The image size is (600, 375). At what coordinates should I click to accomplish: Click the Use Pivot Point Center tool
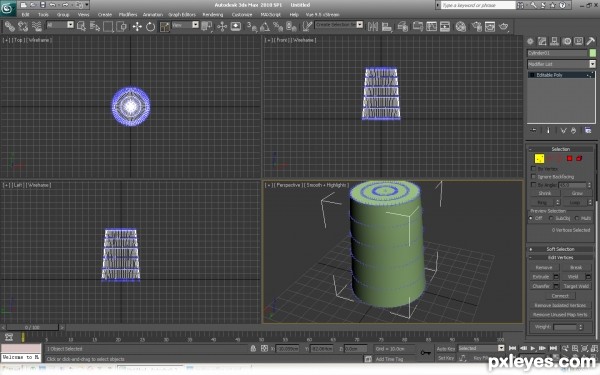click(x=207, y=26)
